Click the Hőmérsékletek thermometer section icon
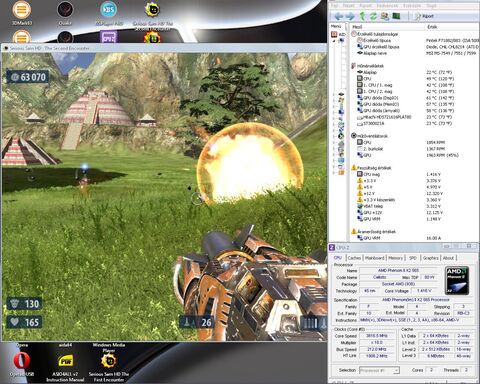The width and height of the screenshot is (480, 384). [x=353, y=66]
